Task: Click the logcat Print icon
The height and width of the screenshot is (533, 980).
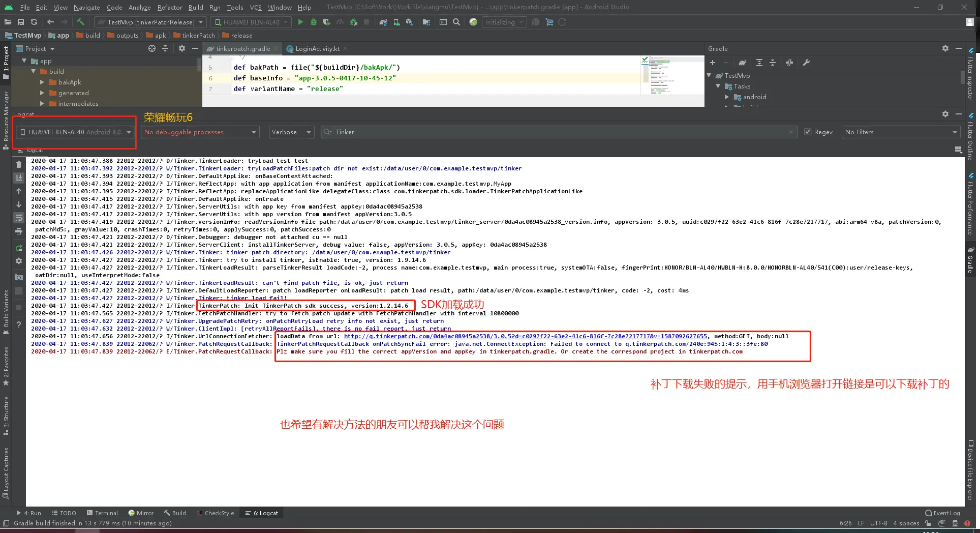Action: 19,231
